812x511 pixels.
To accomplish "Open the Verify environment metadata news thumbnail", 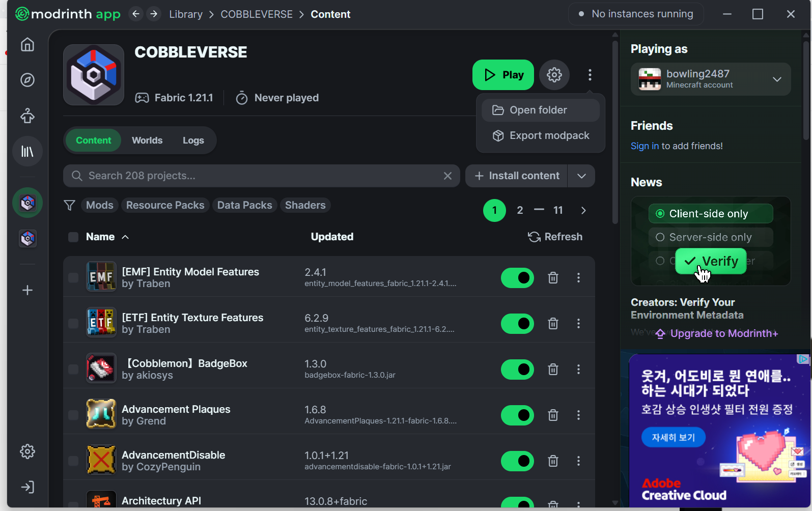I will [x=711, y=241].
